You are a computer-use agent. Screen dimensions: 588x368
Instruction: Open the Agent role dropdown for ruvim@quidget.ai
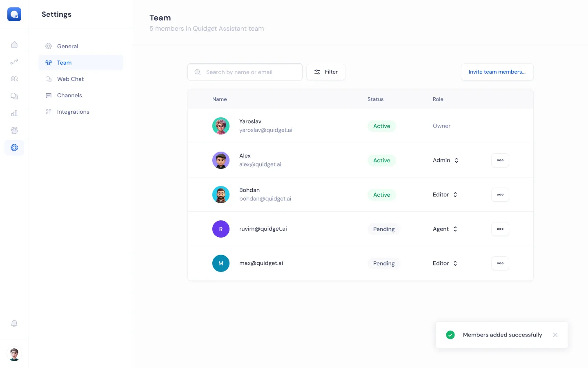[x=445, y=229]
